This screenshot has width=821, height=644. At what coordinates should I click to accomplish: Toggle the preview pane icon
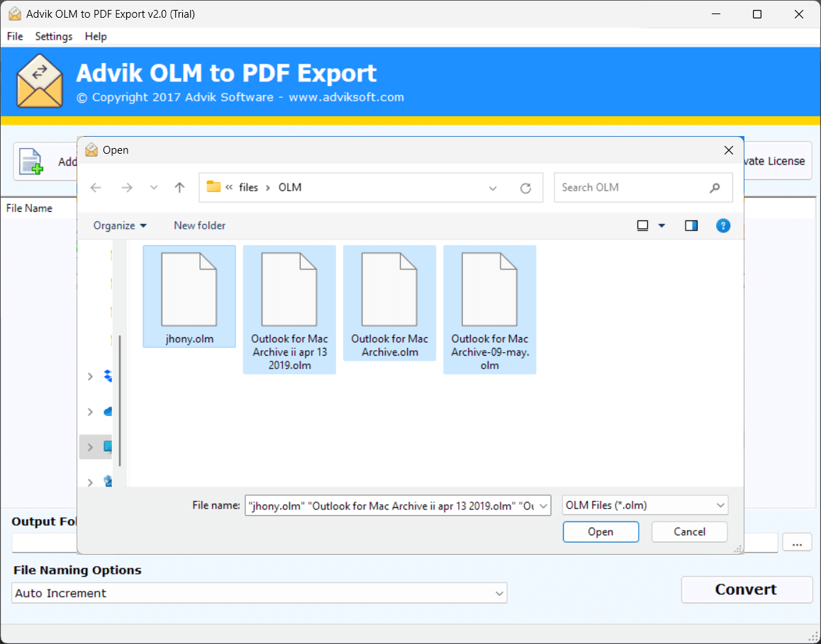point(691,225)
